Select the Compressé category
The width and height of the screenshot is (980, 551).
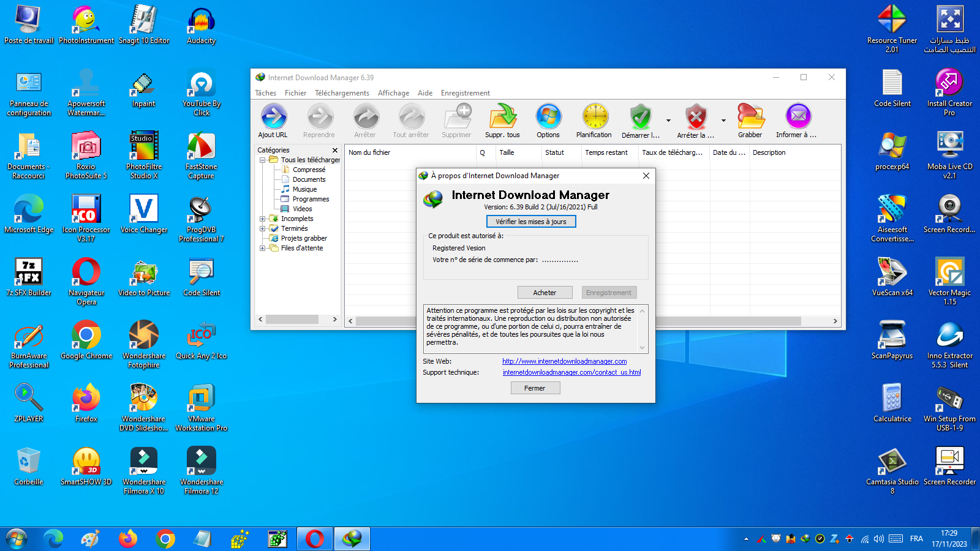[309, 170]
